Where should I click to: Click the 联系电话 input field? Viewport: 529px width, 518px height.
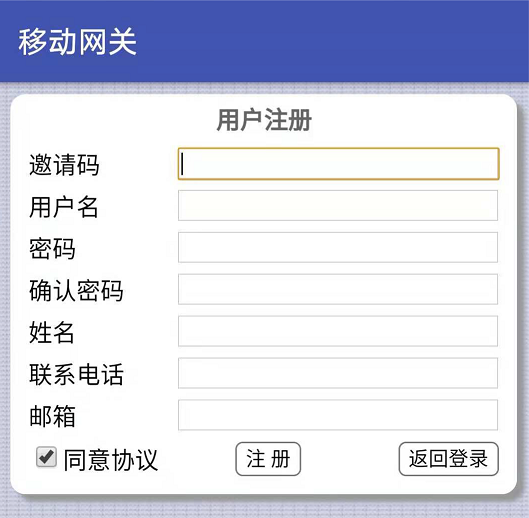[338, 373]
